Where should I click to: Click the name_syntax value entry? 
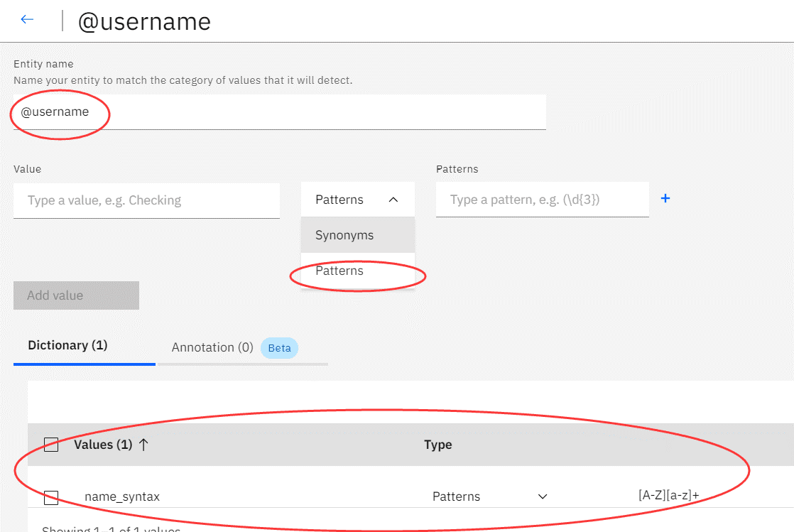click(122, 496)
